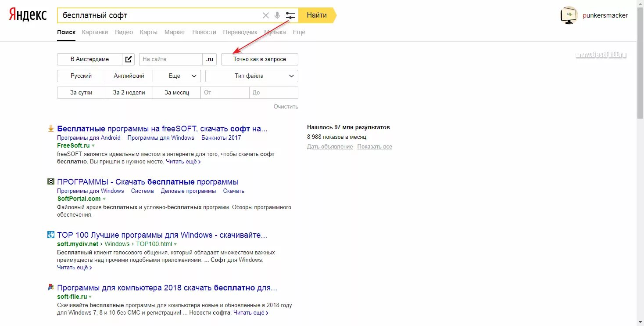Open ПРОГРАММЫ - Скачать бесплатные программы result
Viewport: 644px width, 326px height.
(x=147, y=182)
